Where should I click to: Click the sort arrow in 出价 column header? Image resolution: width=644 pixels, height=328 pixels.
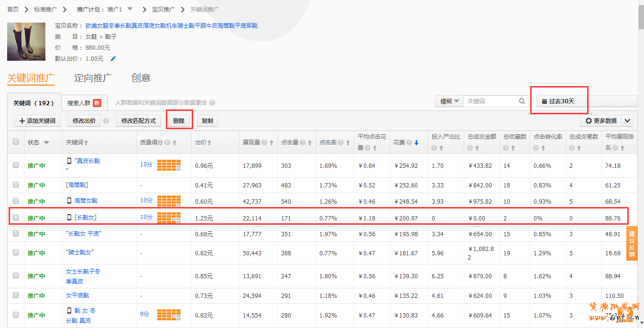click(209, 142)
